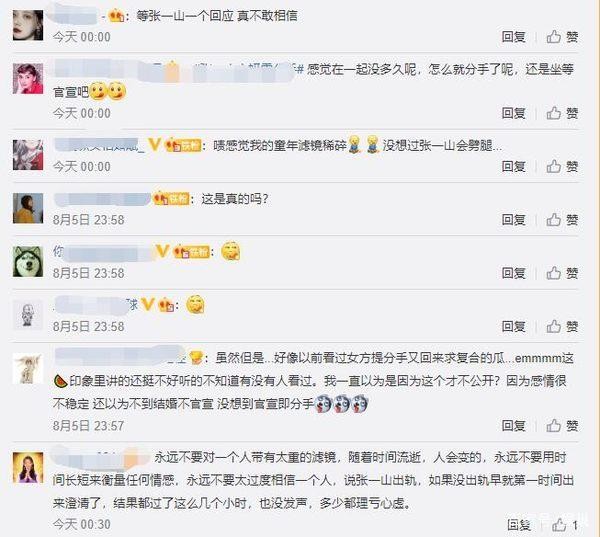Like the comment about waiting for 张一山's response
The height and width of the screenshot is (537, 600).
(x=562, y=37)
